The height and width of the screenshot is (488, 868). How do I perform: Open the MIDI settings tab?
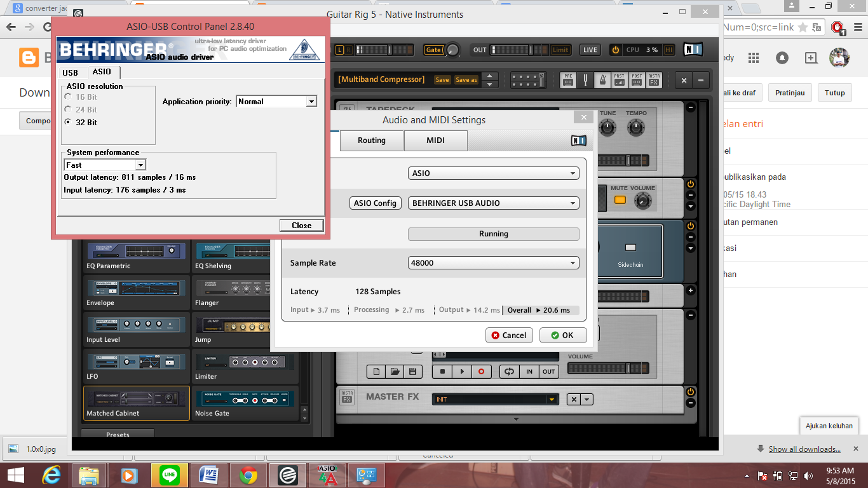point(435,140)
